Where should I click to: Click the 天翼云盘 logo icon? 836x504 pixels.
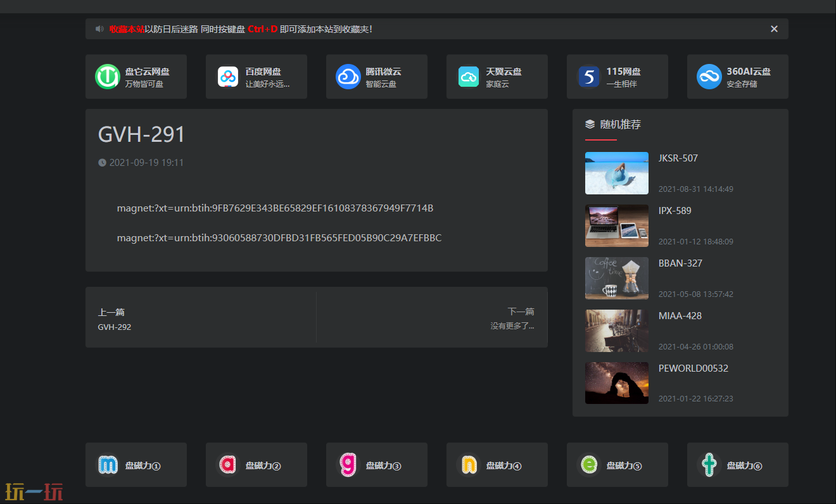(x=469, y=77)
